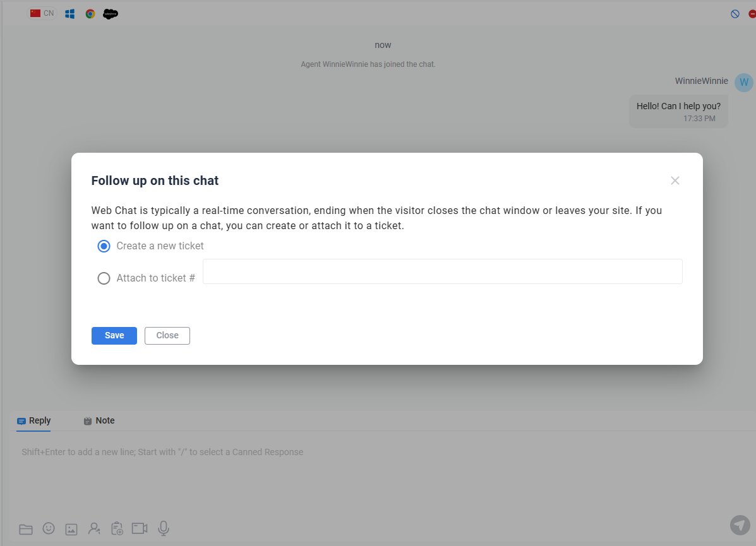Click the blue ban visitor icon

click(x=735, y=14)
